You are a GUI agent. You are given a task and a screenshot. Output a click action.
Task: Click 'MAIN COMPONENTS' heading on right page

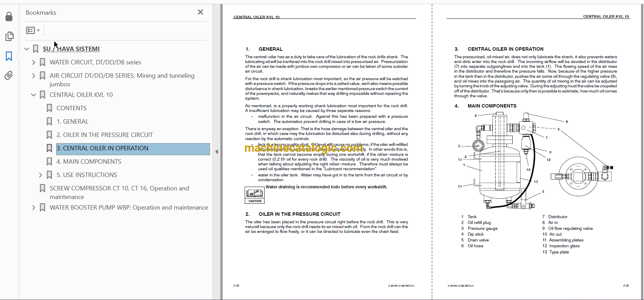click(492, 106)
